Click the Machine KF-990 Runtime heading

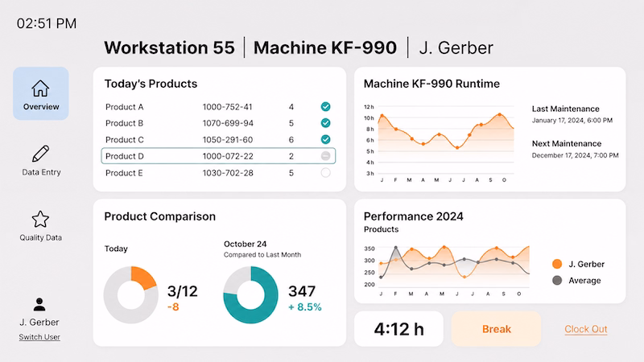click(x=431, y=84)
